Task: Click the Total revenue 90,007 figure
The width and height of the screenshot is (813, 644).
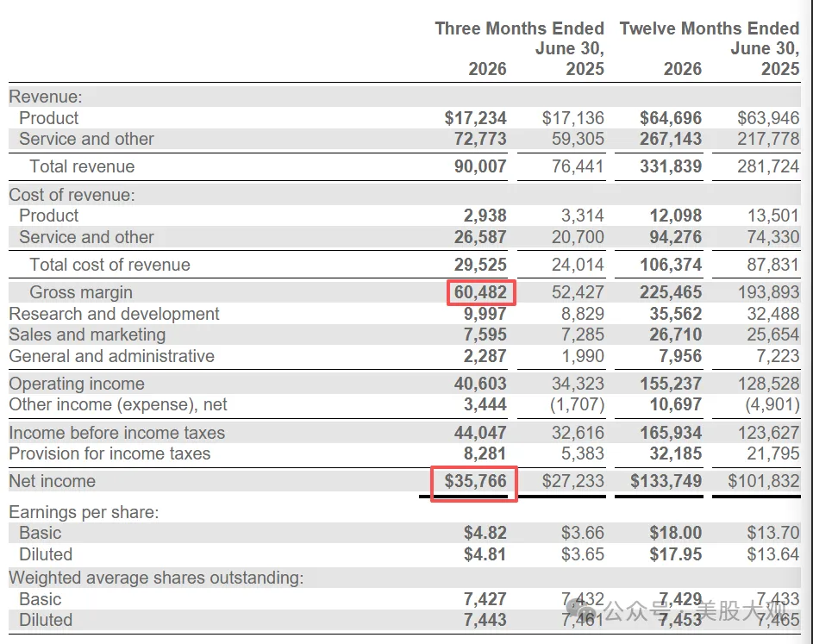Action: point(480,166)
